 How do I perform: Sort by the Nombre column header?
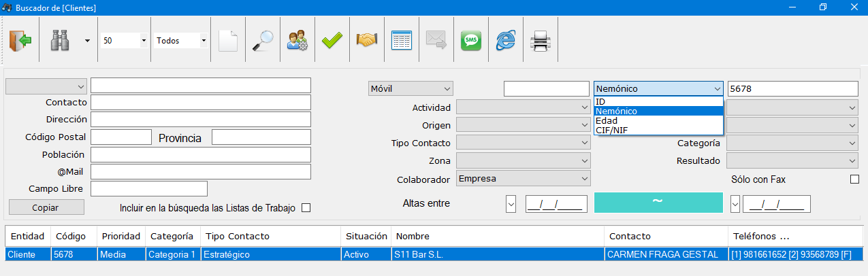[498, 236]
